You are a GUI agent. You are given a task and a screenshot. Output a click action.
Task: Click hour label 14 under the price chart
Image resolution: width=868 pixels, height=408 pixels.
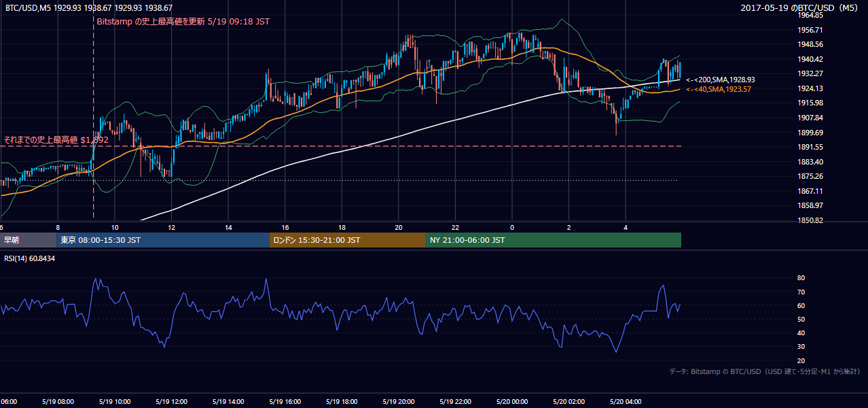click(x=229, y=228)
